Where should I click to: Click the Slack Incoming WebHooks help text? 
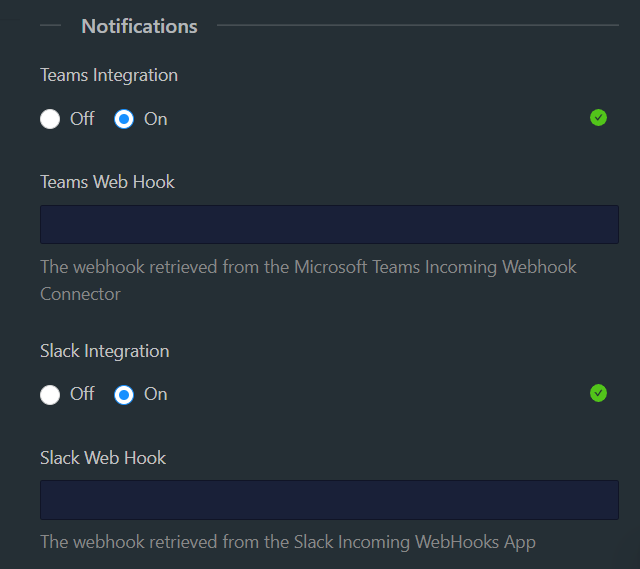click(288, 542)
